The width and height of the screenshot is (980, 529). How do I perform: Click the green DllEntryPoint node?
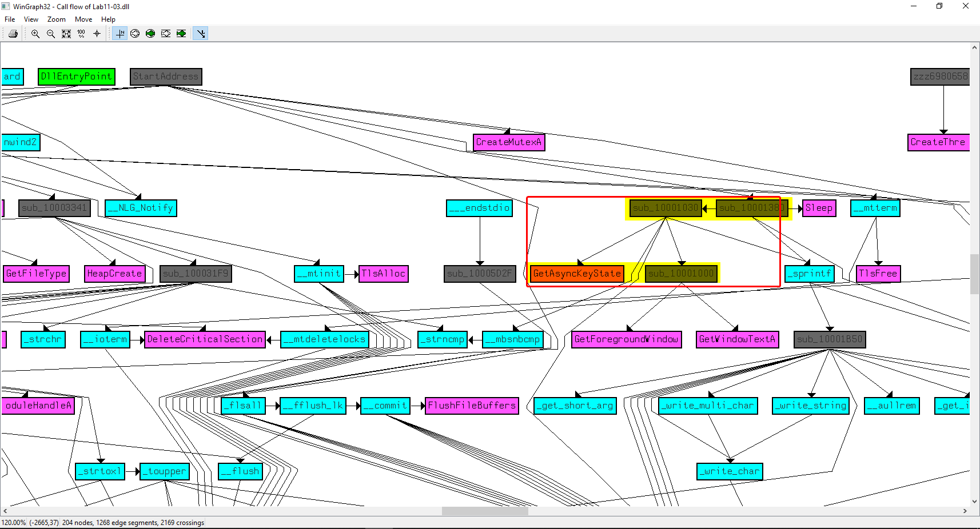pos(77,77)
